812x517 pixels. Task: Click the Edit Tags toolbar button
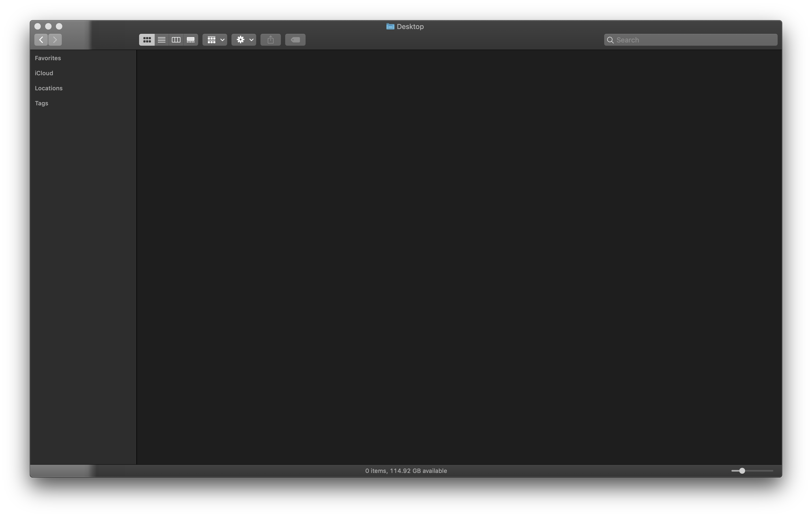click(x=295, y=40)
